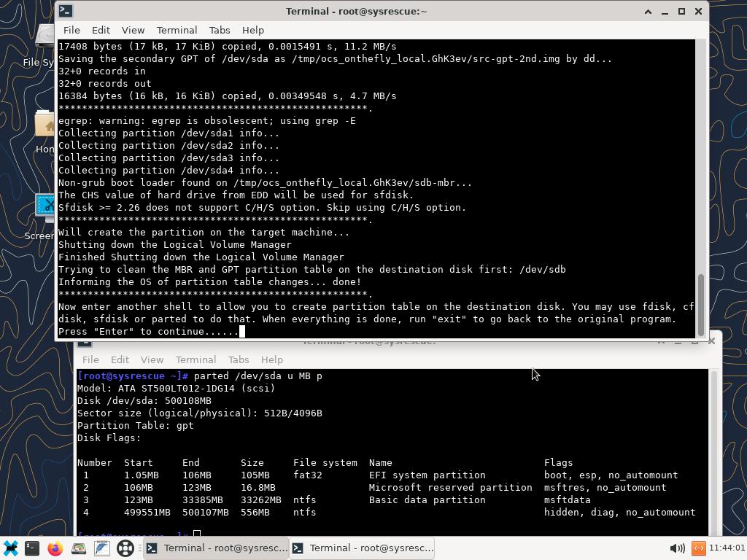The height and width of the screenshot is (560, 747).
Task: Switch to first Terminal taskbar button
Action: pos(217,548)
